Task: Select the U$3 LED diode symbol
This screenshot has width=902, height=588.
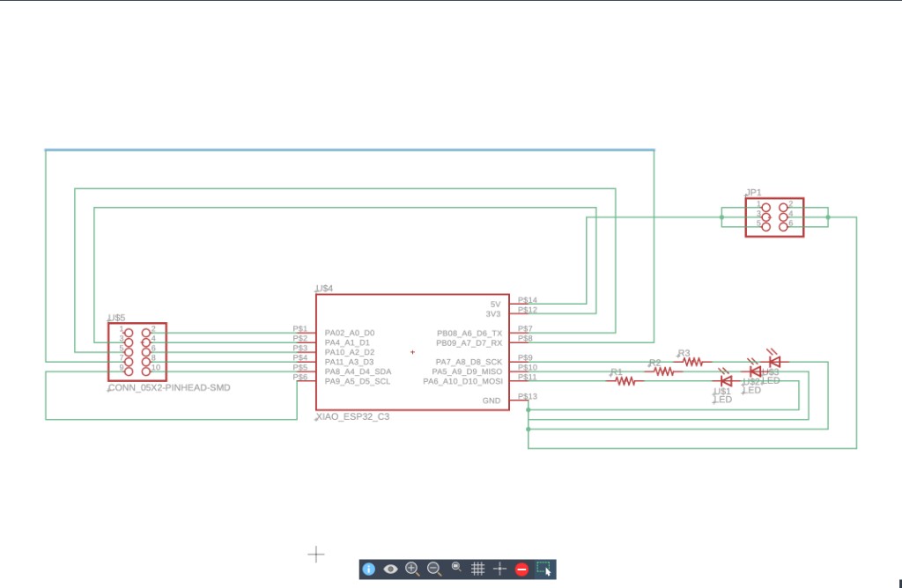Action: coord(774,360)
